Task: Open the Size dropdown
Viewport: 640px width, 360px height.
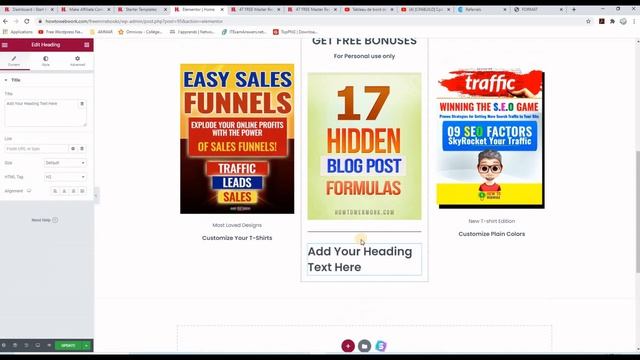Action: 65,163
